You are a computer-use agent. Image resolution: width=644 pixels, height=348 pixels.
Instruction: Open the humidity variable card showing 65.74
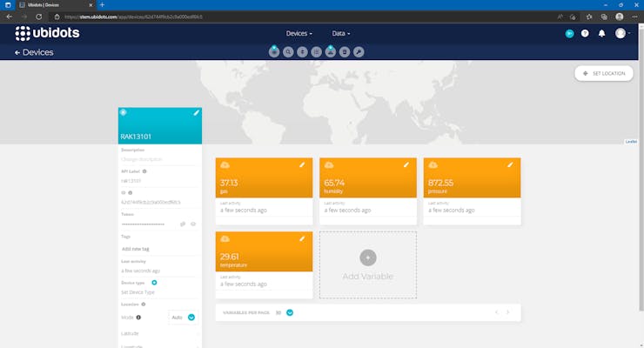(368, 191)
